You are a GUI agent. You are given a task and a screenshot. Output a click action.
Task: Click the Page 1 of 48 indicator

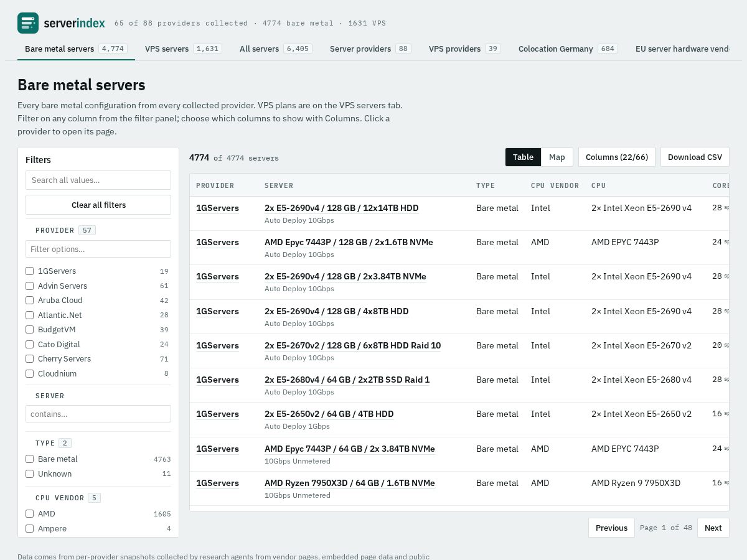[666, 528]
